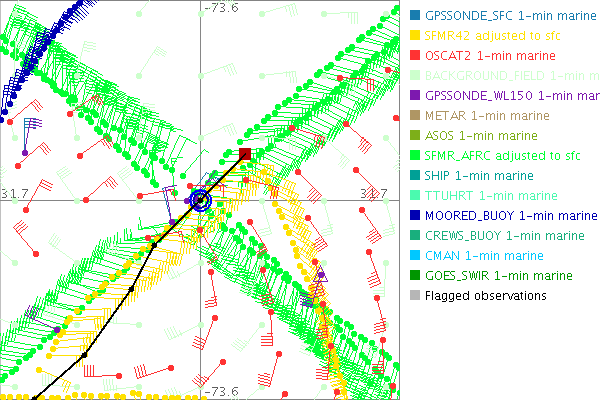Select the METAR 1-min marine label

coord(487,116)
